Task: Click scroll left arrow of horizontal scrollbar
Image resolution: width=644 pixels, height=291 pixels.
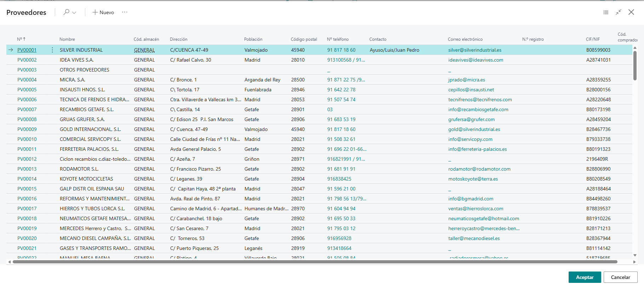Action: [10, 262]
